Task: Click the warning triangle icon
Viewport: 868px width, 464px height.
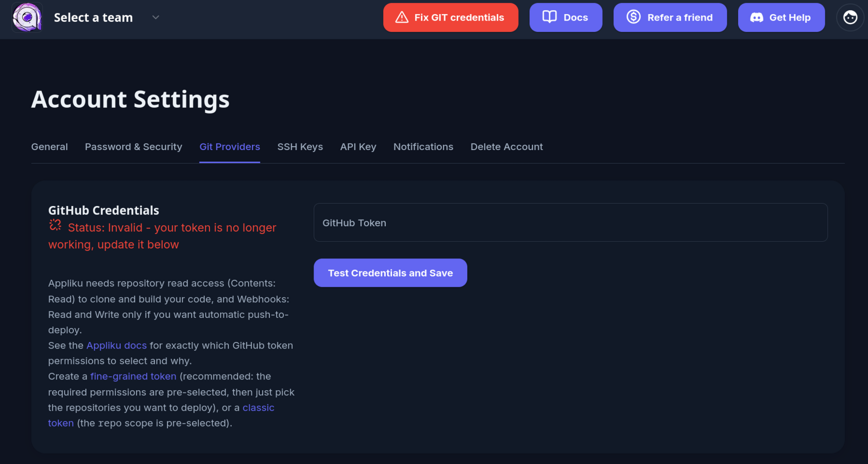Action: point(402,17)
